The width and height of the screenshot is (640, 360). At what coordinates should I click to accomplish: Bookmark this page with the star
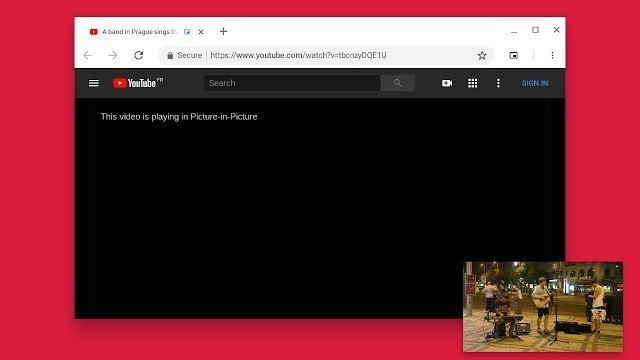pos(482,55)
